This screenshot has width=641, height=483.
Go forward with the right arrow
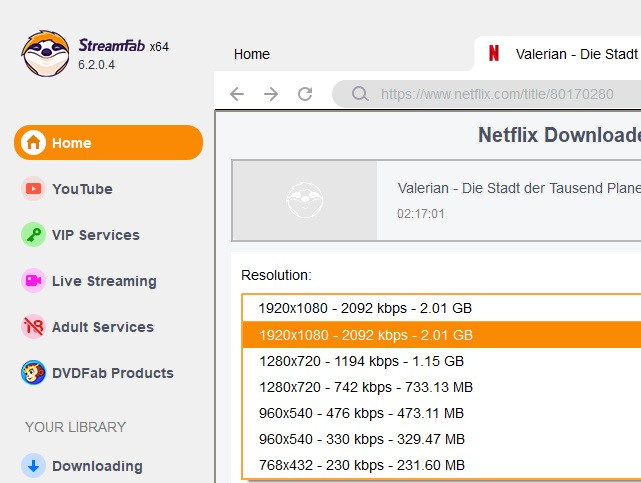271,94
